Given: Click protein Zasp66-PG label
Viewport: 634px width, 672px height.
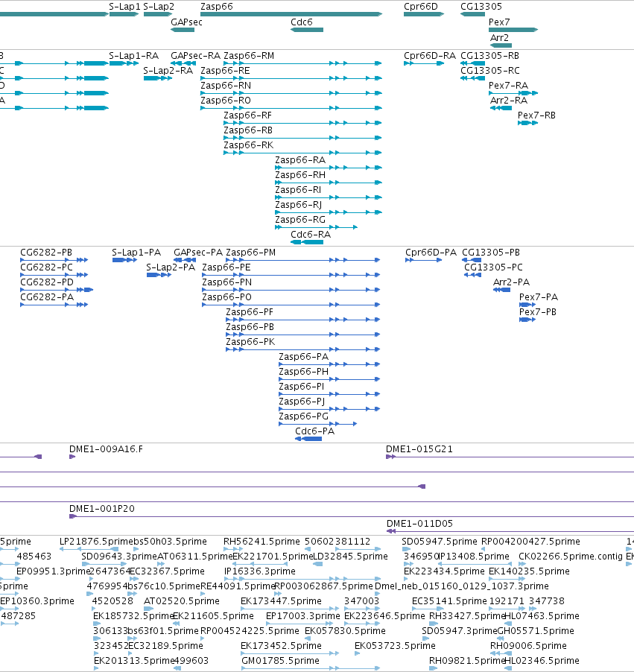Looking at the screenshot, I should 303,416.
